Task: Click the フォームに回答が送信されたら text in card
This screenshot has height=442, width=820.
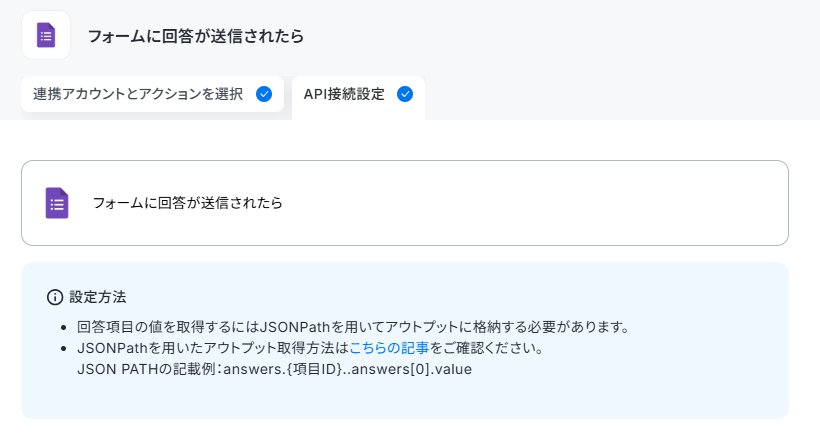Action: (188, 203)
